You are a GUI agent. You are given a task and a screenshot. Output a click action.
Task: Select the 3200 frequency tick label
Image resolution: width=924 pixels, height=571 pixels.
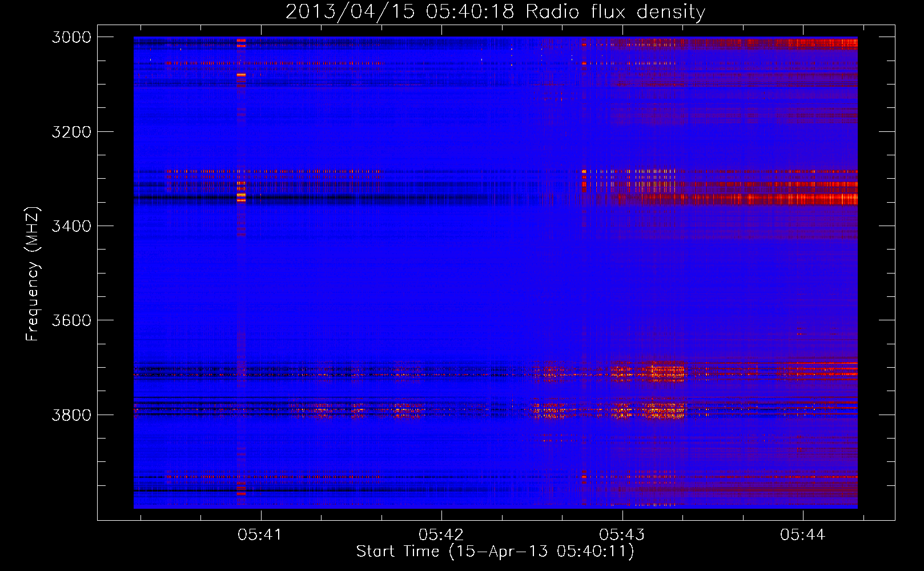pyautogui.click(x=71, y=132)
